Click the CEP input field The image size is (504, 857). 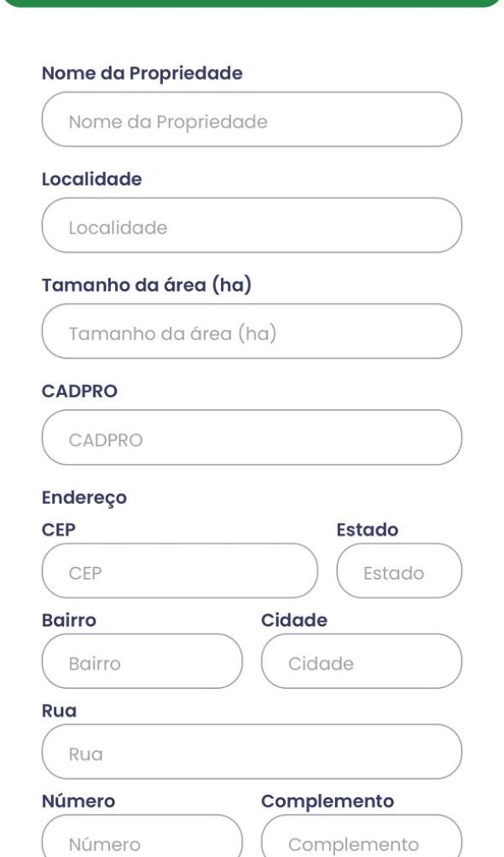click(x=179, y=570)
